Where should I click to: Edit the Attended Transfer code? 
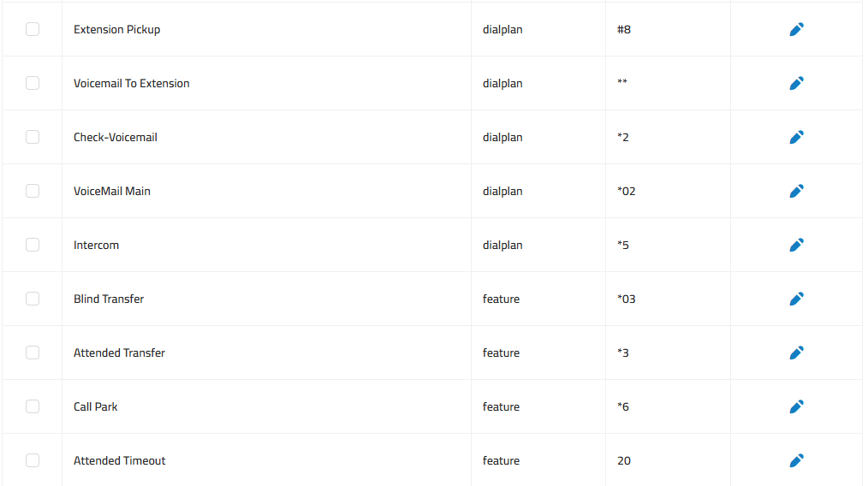click(x=796, y=353)
